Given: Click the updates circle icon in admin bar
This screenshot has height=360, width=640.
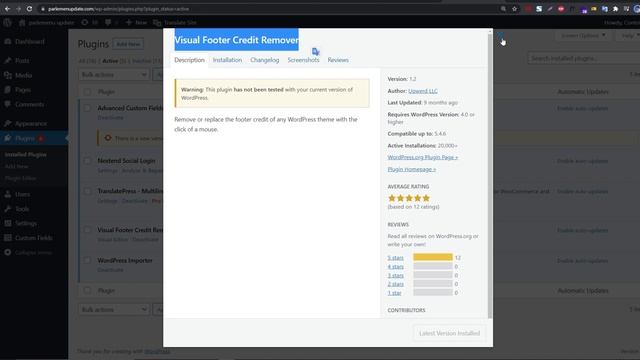Looking at the screenshot, I should pos(84,22).
